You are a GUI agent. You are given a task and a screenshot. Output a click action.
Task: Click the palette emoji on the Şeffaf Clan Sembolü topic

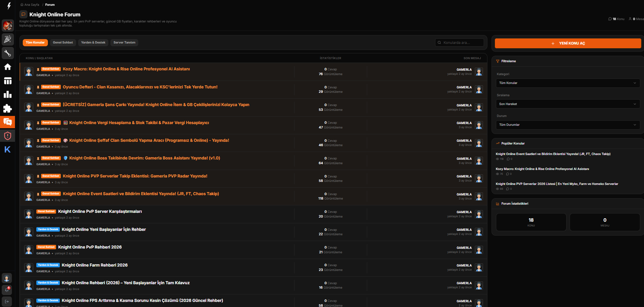(66, 140)
